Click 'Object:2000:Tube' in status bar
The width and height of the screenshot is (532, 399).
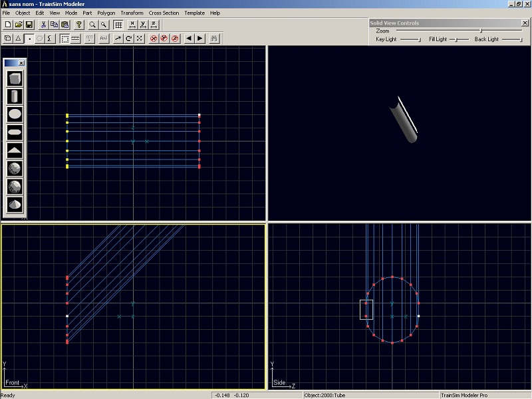[x=325, y=395]
